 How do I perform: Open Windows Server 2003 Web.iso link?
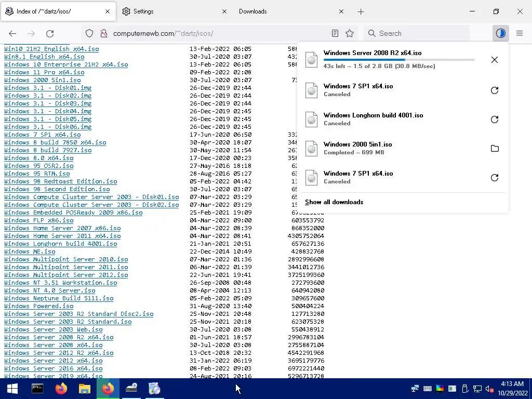coord(54,330)
